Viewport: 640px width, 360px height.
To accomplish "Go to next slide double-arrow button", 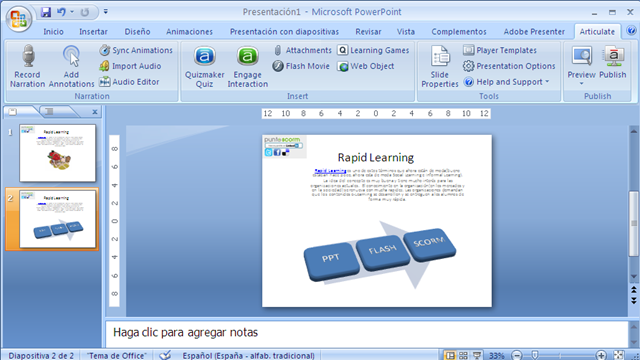I will [633, 301].
